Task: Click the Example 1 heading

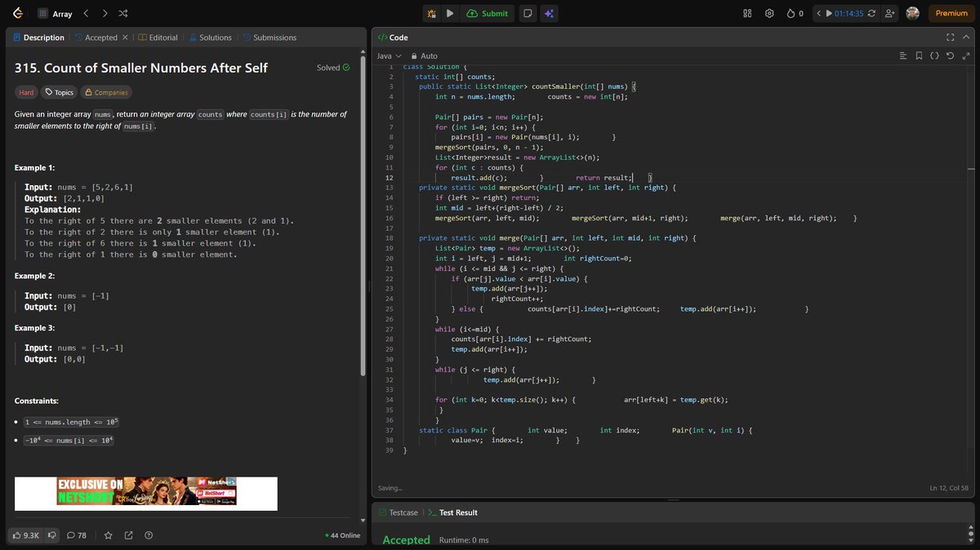Action: tap(35, 167)
